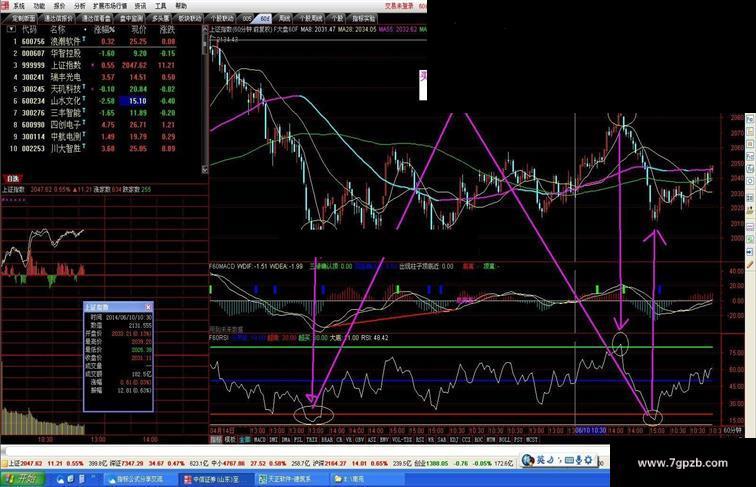Select stock row 600756 浪潮软件
This screenshot has height=487, width=756.
coord(93,41)
